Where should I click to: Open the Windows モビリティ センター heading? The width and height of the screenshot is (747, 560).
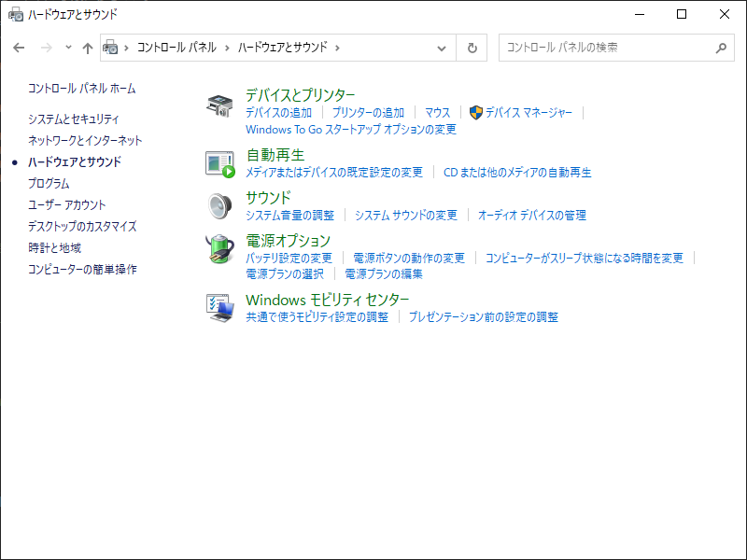(328, 300)
